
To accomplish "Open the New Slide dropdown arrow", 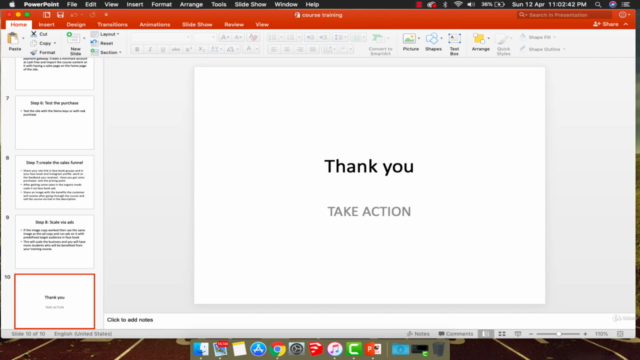I will pyautogui.click(x=84, y=38).
